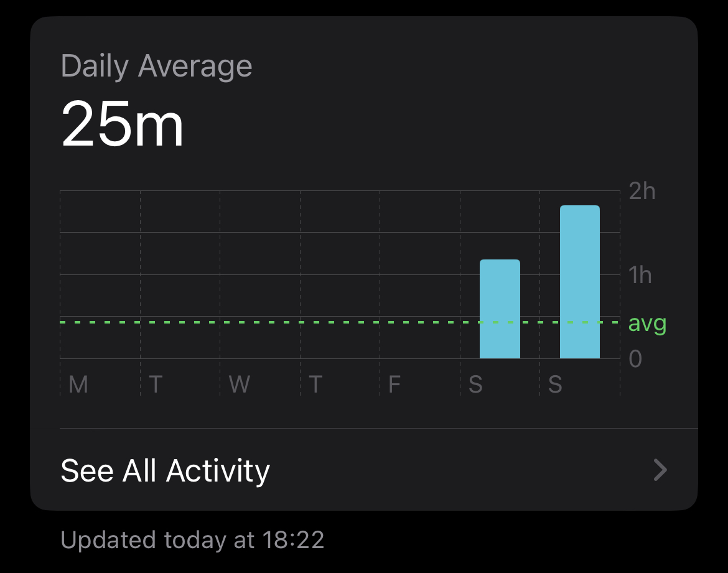Tap the M day label
This screenshot has width=728, height=573.
[x=78, y=384]
